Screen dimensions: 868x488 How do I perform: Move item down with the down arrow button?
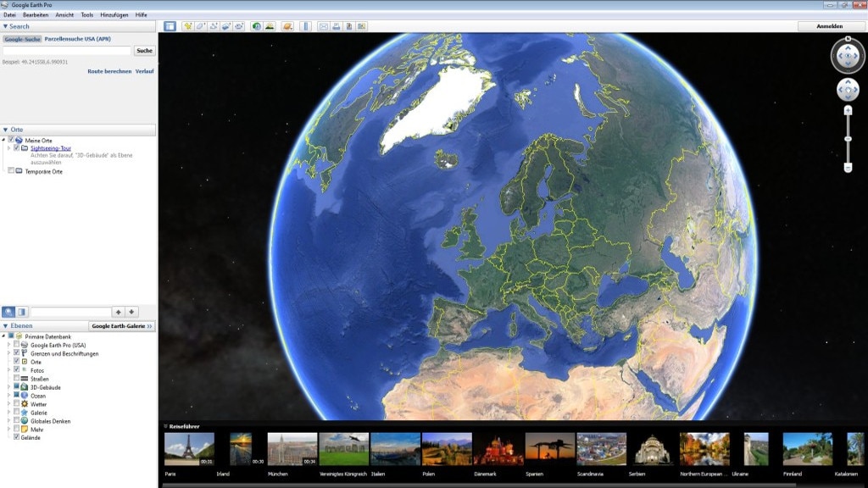click(131, 312)
